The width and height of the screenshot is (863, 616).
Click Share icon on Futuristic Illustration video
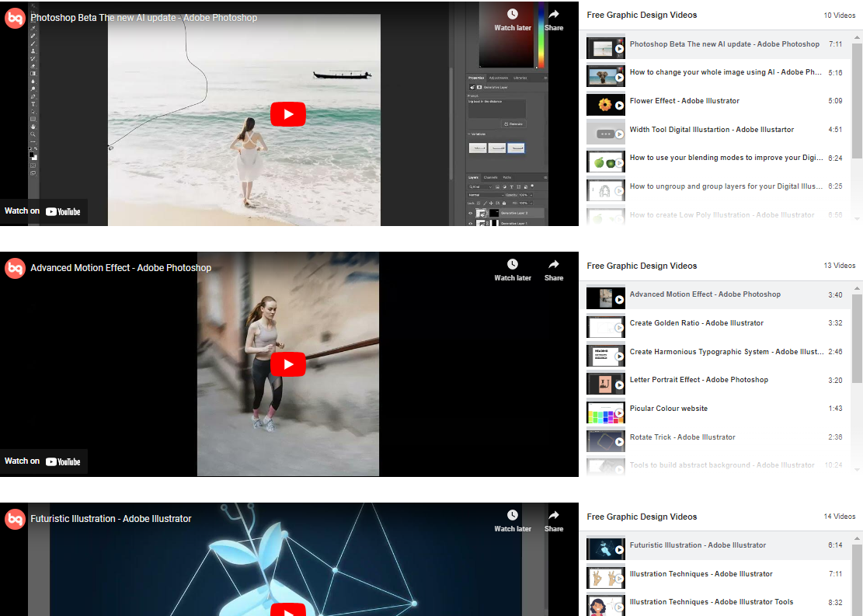coord(554,520)
